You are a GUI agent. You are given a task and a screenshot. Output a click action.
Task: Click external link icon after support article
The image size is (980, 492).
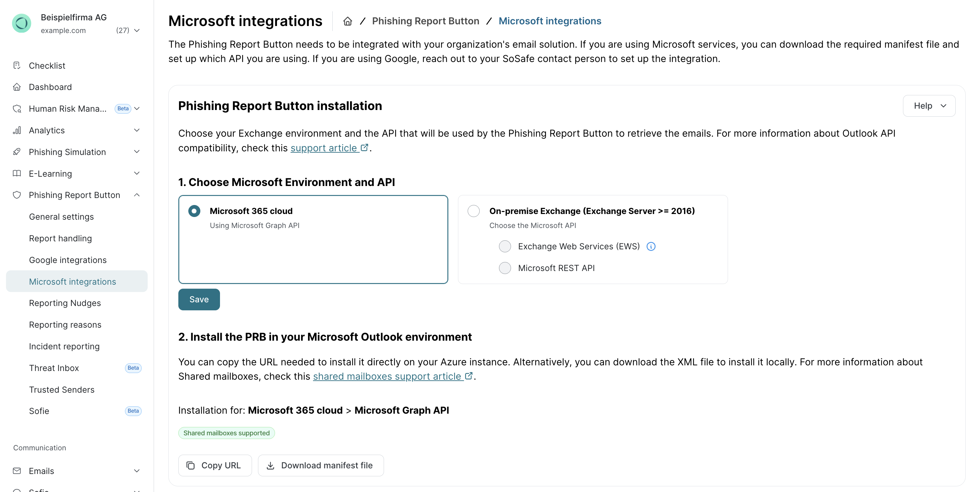364,147
